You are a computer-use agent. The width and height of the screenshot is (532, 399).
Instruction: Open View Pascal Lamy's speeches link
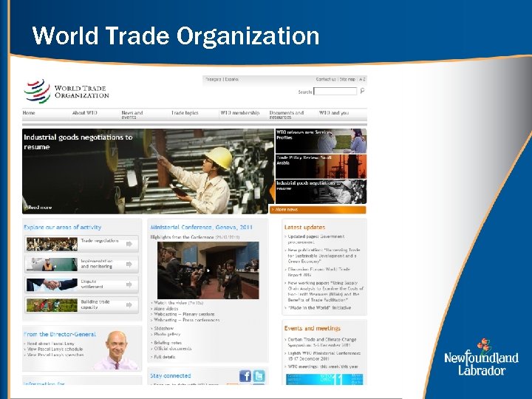pos(55,355)
